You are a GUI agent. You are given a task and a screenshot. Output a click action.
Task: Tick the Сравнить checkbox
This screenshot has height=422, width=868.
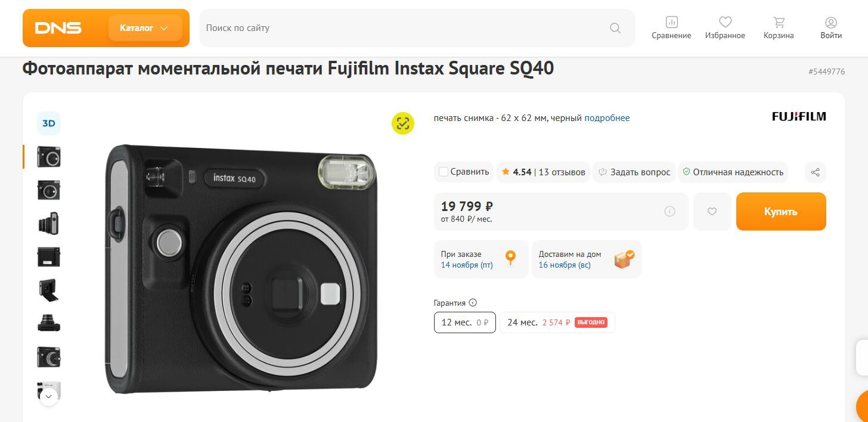point(444,172)
